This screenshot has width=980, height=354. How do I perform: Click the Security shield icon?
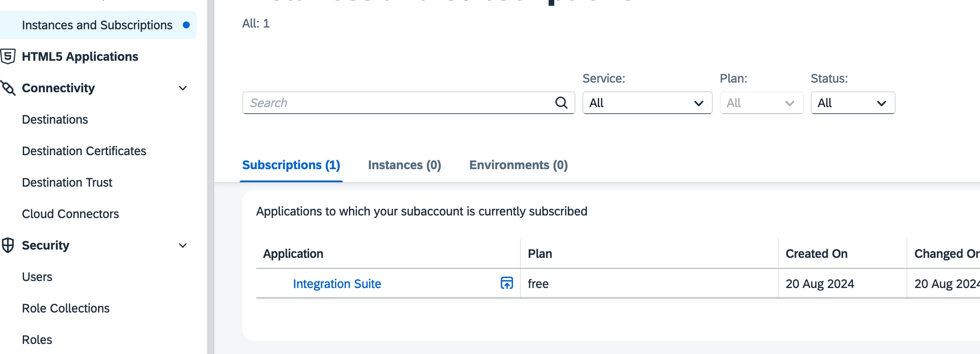[x=8, y=245]
